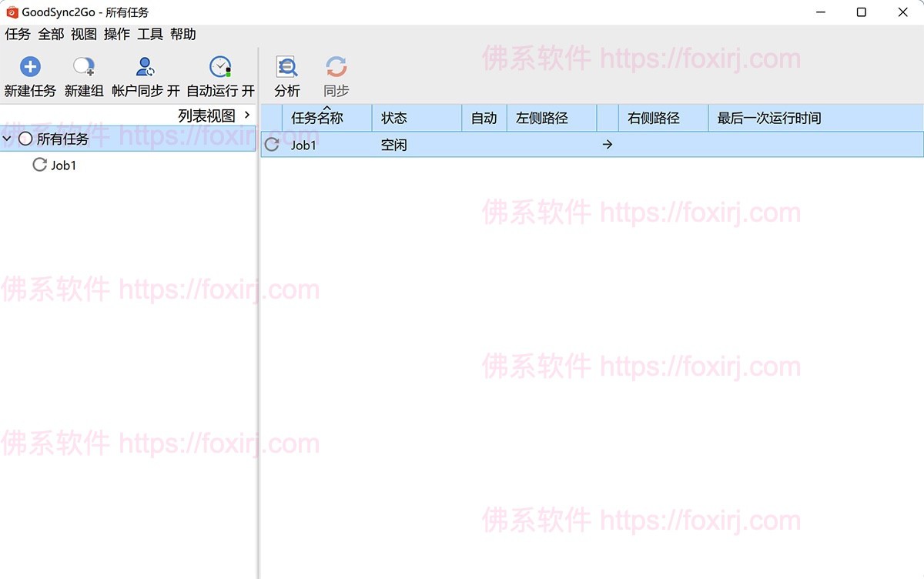Click the GoodSync2Go logo in the title bar

click(x=11, y=12)
